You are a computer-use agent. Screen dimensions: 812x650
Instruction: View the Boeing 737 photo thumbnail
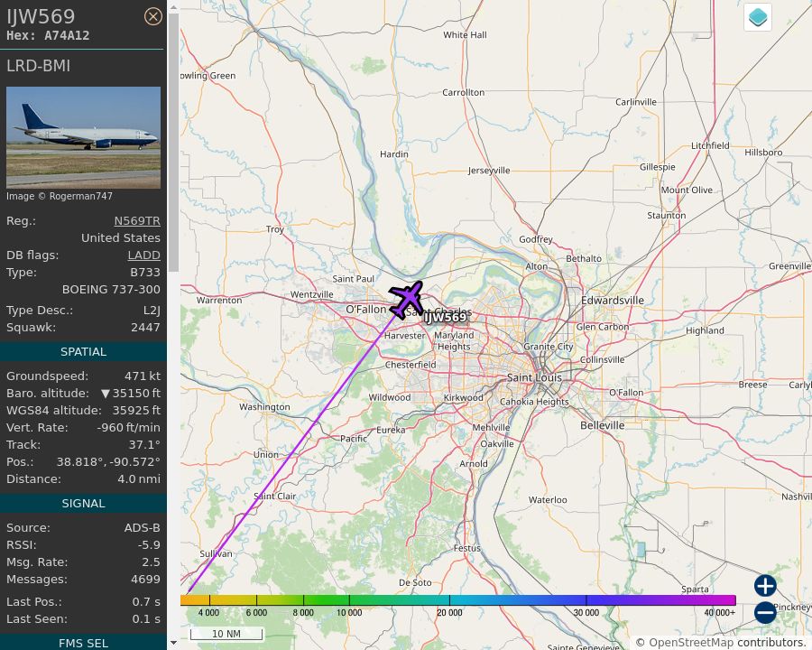83,136
